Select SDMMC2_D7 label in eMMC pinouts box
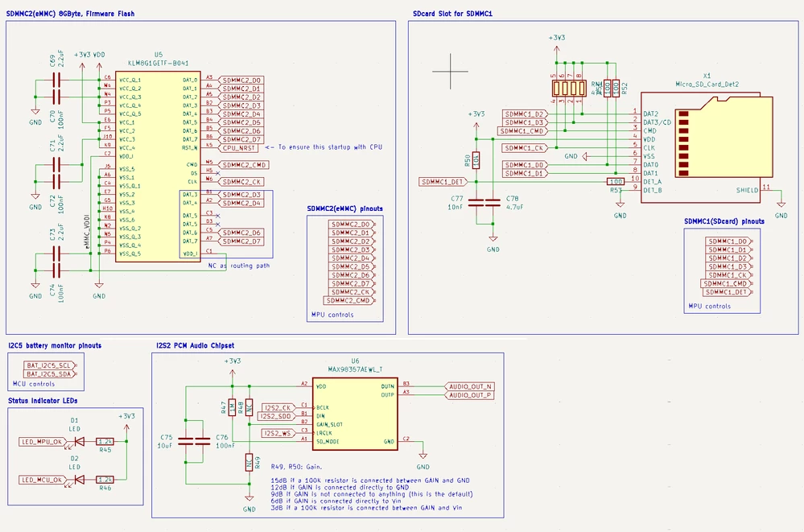 click(x=352, y=283)
